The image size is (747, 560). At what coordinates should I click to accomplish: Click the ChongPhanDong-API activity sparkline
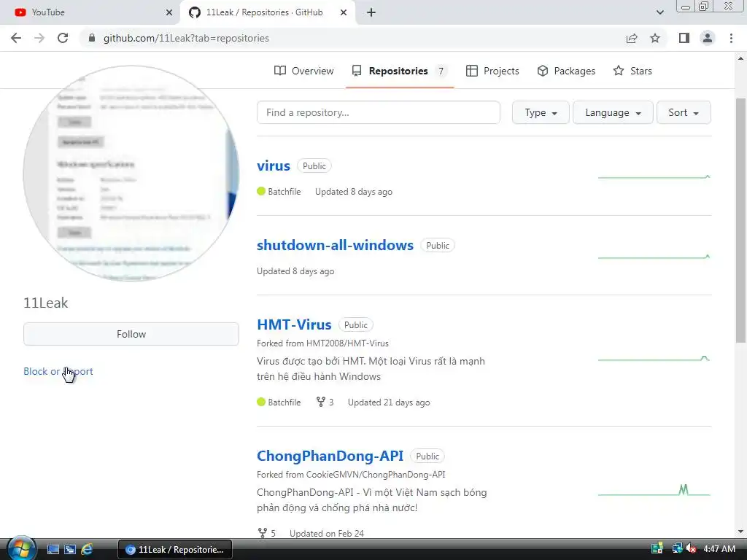point(654,490)
